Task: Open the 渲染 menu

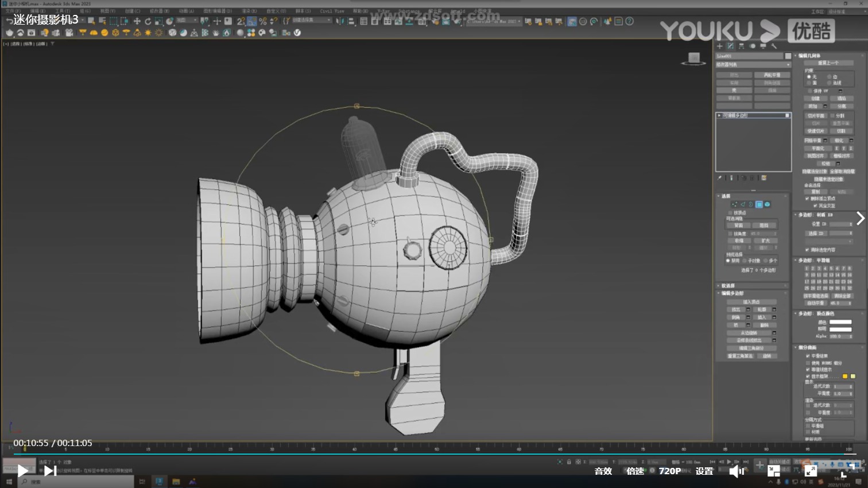Action: pyautogui.click(x=249, y=11)
